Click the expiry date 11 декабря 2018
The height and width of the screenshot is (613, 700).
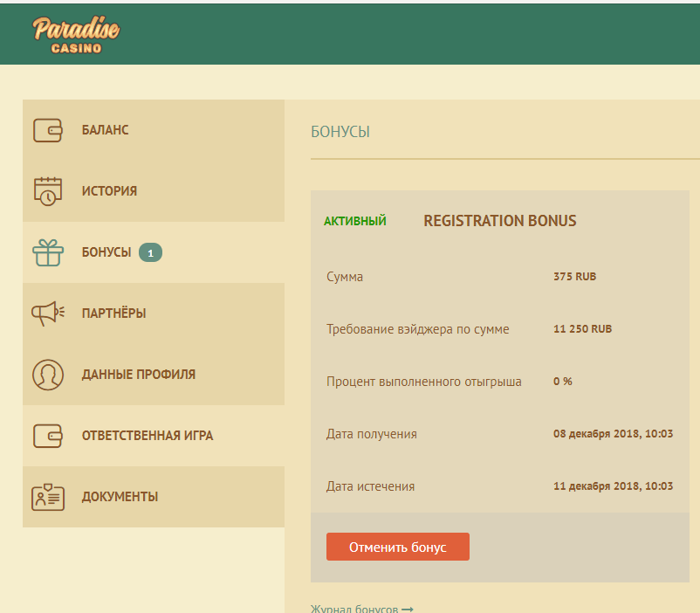pyautogui.click(x=613, y=486)
